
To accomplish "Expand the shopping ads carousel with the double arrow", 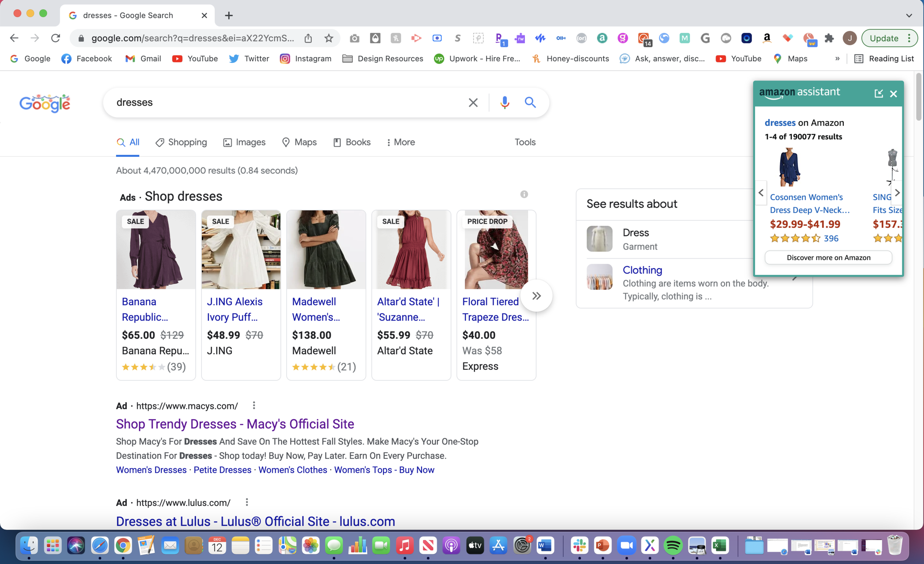I will 536,295.
